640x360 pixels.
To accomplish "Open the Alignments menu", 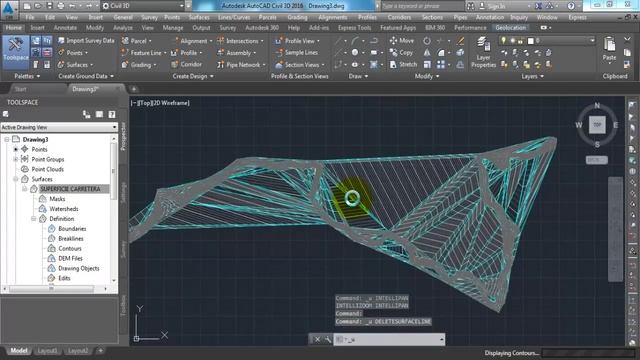I will point(333,18).
